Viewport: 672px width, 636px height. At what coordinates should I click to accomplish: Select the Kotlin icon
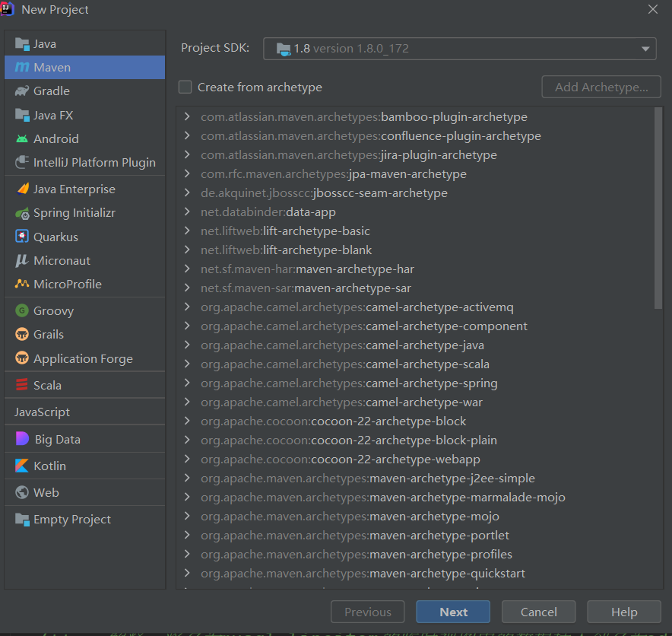(22, 466)
